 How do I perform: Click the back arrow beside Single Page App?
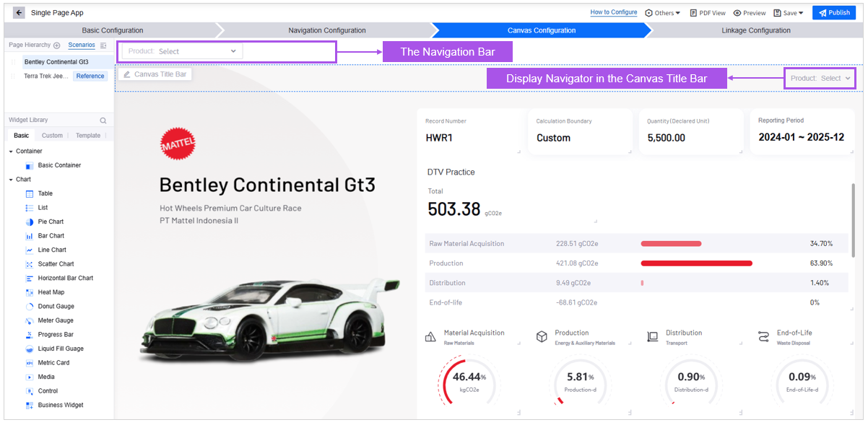tap(19, 13)
